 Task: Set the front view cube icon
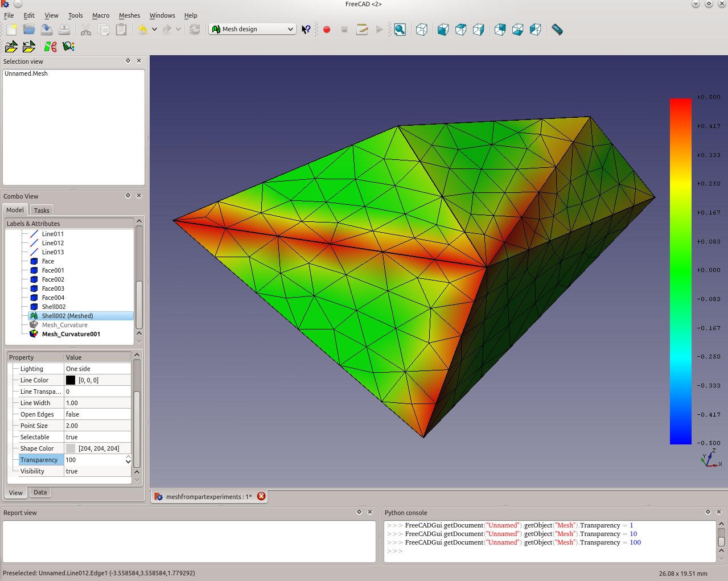[443, 29]
